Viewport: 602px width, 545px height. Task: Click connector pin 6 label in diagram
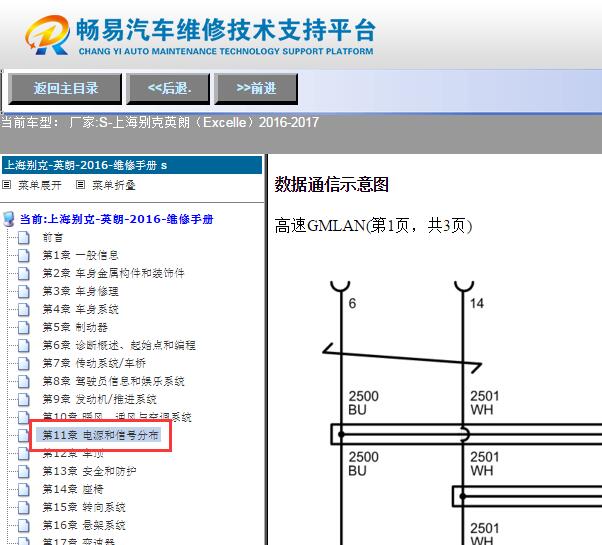[x=352, y=304]
